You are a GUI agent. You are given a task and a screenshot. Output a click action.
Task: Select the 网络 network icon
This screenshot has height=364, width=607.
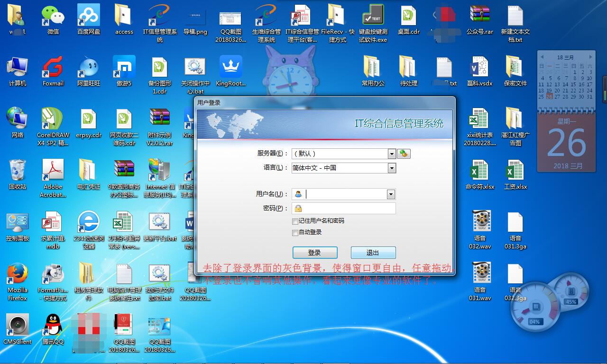[x=18, y=123]
